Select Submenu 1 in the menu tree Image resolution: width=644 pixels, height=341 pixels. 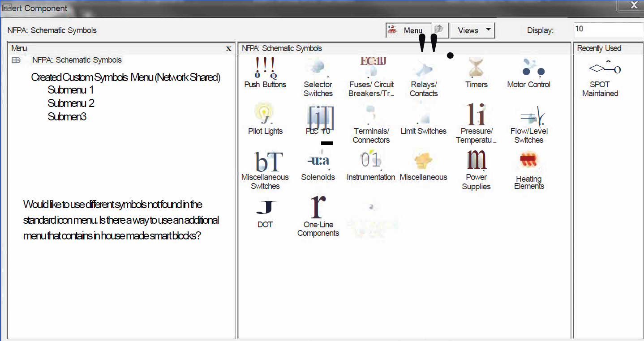click(70, 90)
